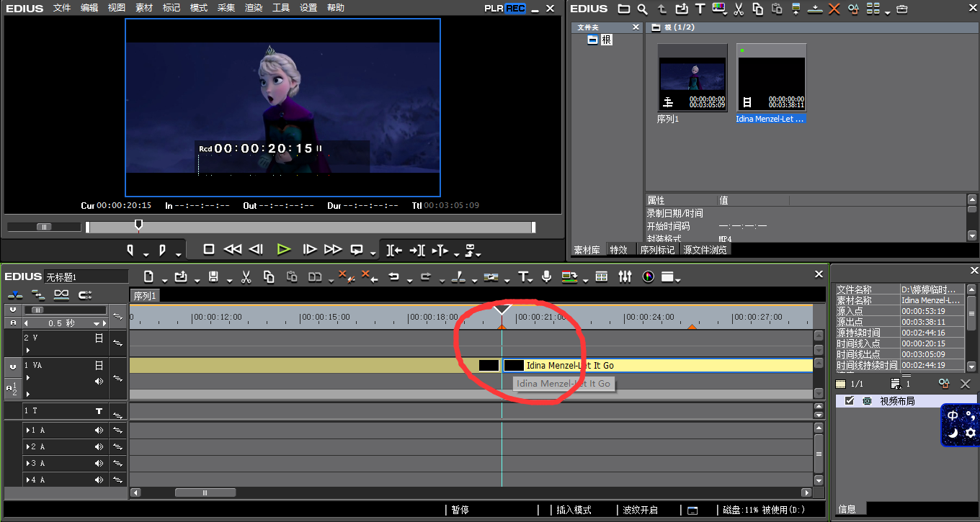Expand the 1 A audio track
The image size is (980, 522).
point(28,431)
